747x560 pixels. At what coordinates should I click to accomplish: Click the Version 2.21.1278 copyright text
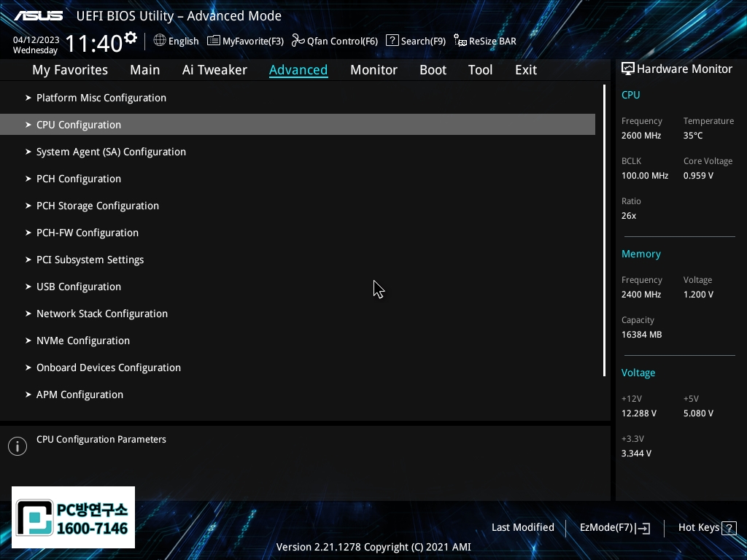373,547
